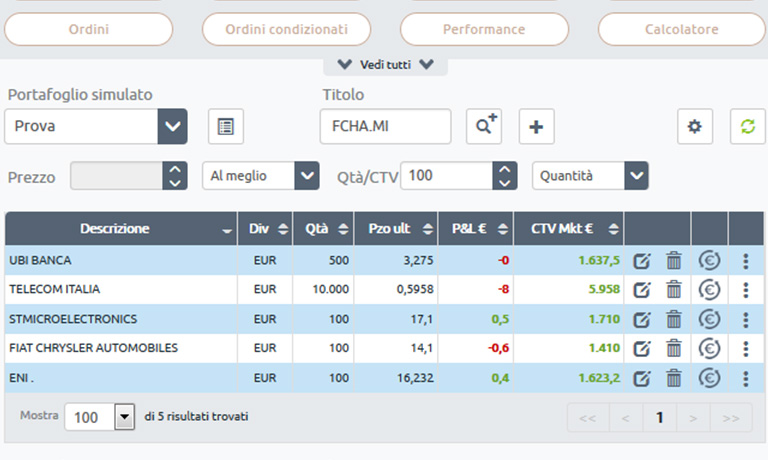Viewport: 768px width, 460px height.
Task: Go to last page with >> button
Action: [x=731, y=418]
